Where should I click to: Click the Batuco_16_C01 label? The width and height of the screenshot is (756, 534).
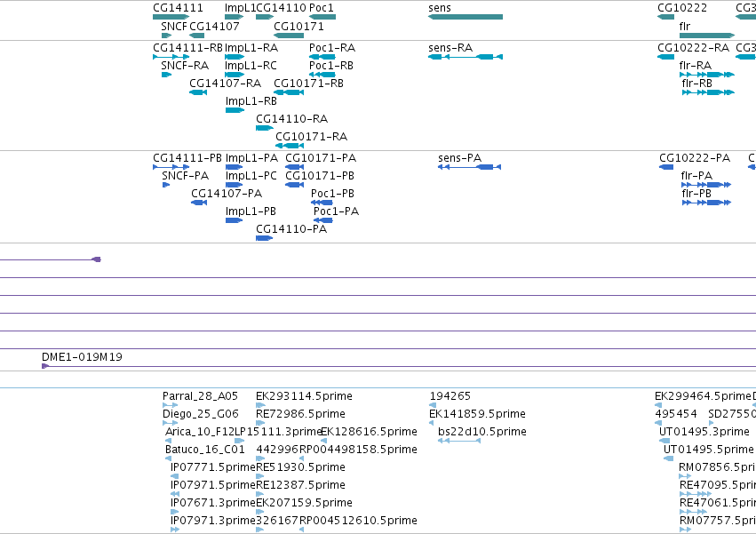pos(205,450)
